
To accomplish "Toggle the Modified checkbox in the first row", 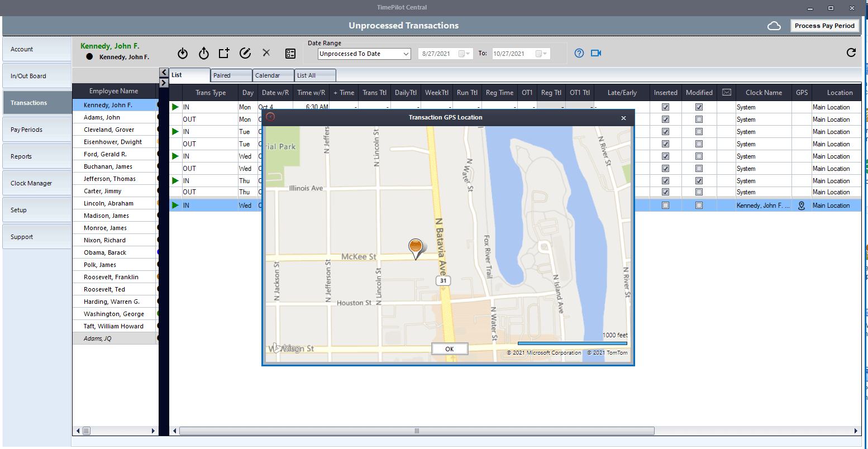I will (x=699, y=107).
